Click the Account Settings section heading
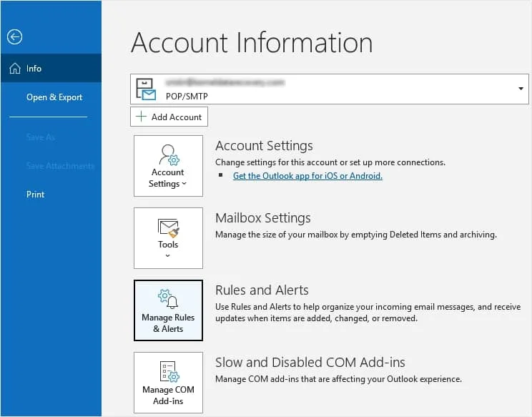The height and width of the screenshot is (417, 532). [x=264, y=146]
